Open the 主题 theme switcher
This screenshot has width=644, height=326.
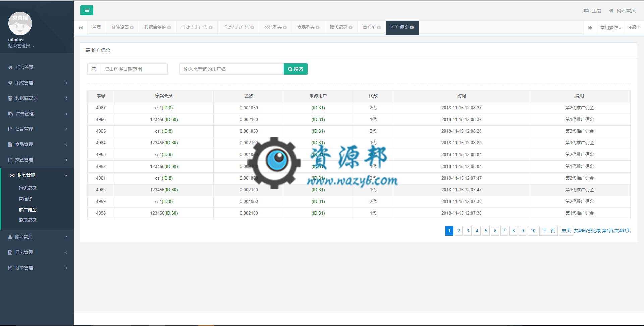592,11
